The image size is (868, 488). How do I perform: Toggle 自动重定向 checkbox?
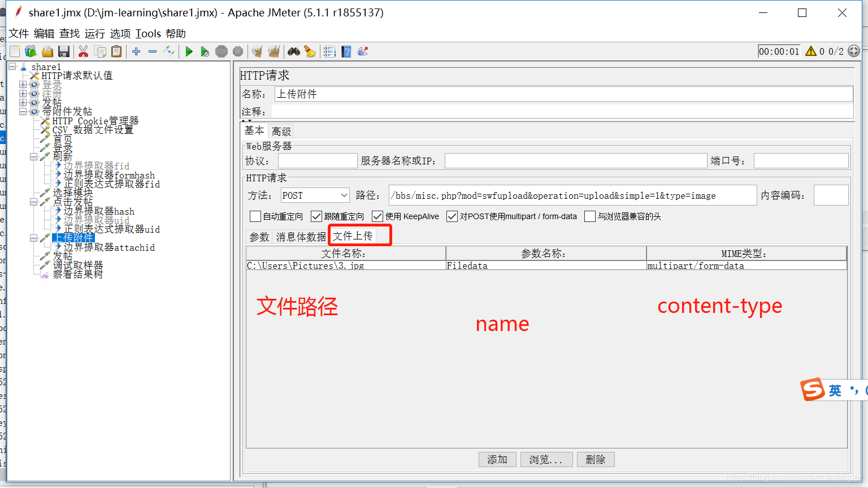255,216
